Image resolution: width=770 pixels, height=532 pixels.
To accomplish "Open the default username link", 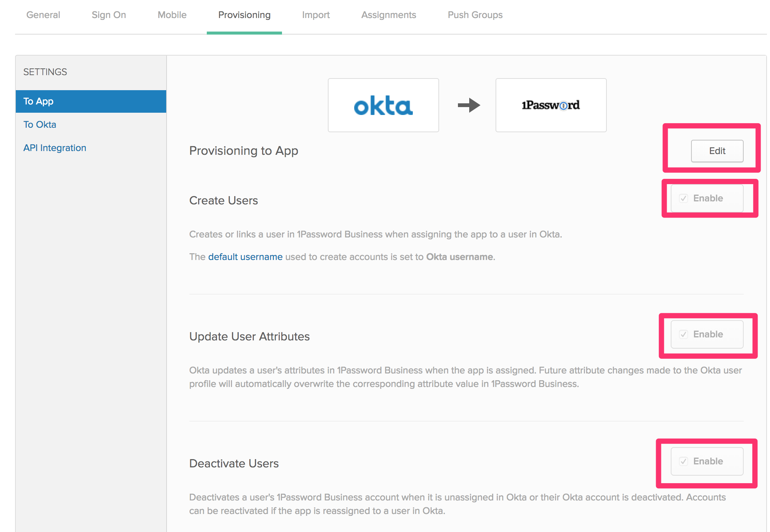I will (x=245, y=257).
